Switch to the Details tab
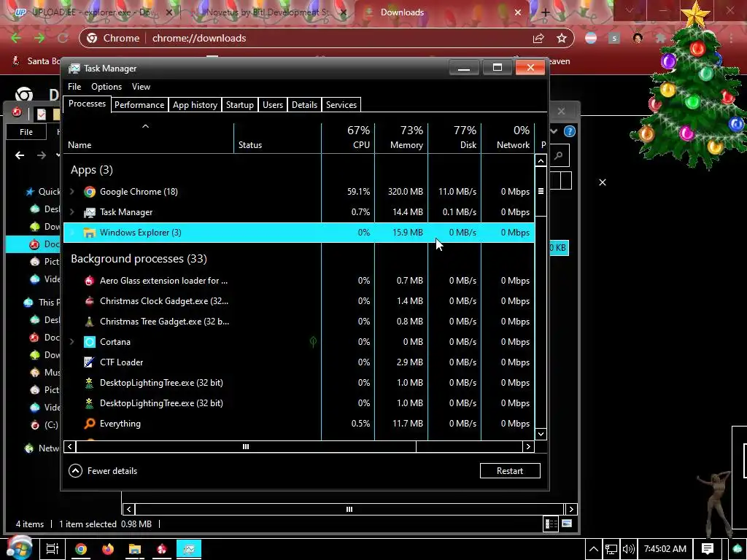The width and height of the screenshot is (747, 560). [x=304, y=105]
